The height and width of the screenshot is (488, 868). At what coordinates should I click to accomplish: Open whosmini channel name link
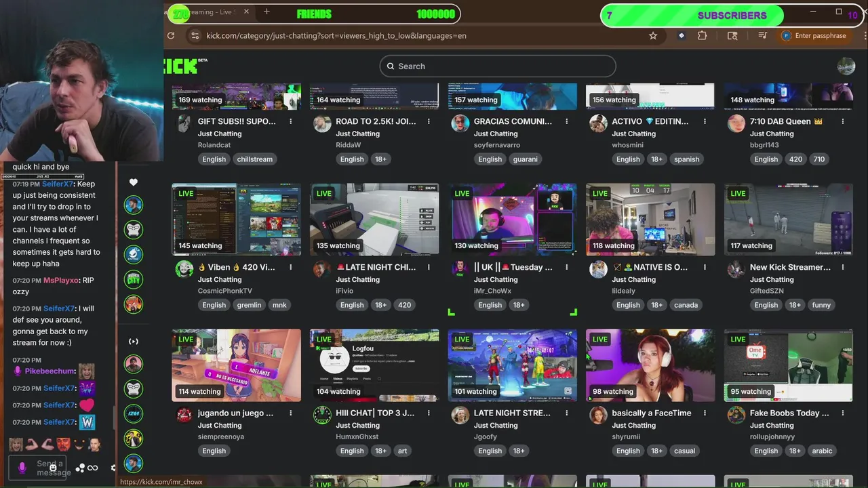point(628,145)
